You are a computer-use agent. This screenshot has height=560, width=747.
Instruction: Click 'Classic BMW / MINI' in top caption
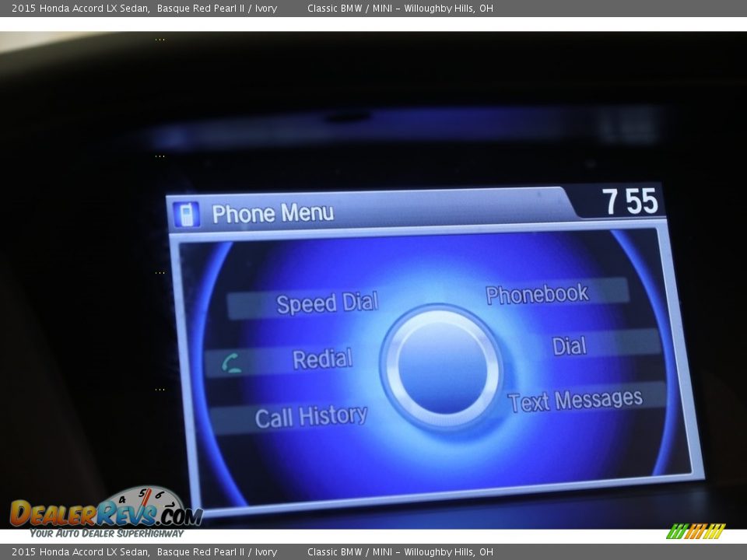350,9
